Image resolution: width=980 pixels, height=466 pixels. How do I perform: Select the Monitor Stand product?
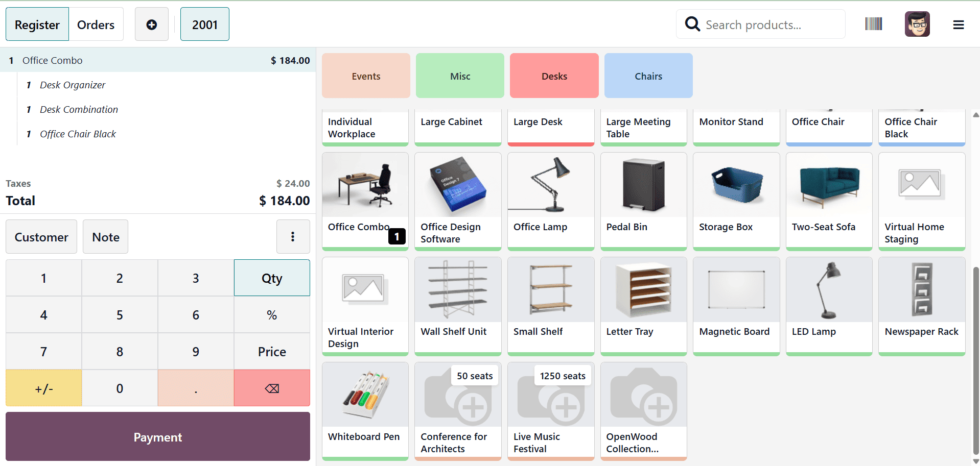pos(736,128)
